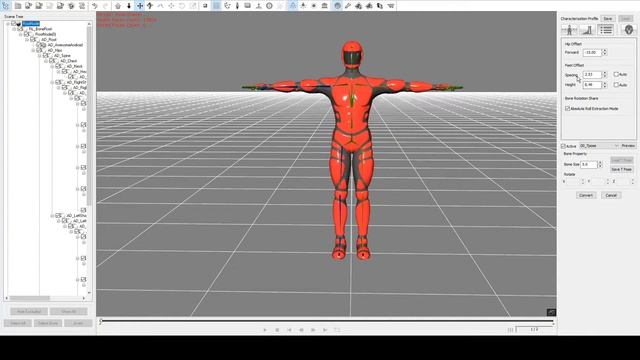
Task: Collapse the RootNode(0) expander
Action: click(21, 34)
